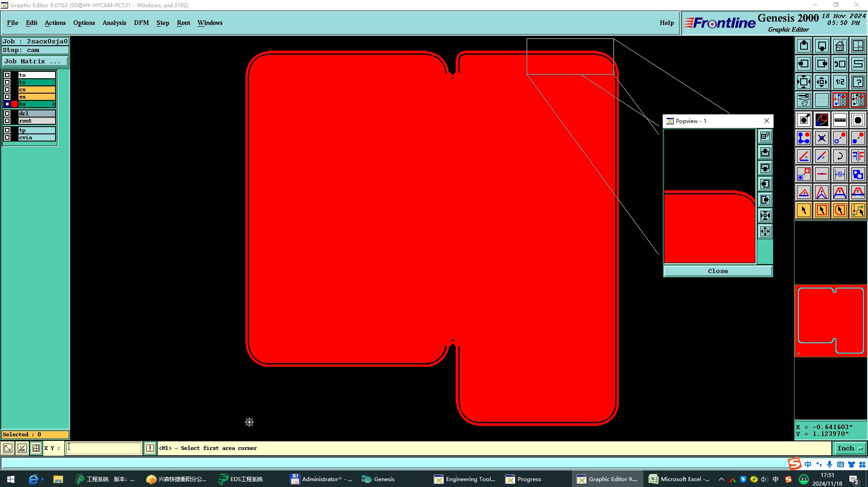The image size is (868, 487).
Task: Click the question mark help view icon
Action: coord(858,82)
